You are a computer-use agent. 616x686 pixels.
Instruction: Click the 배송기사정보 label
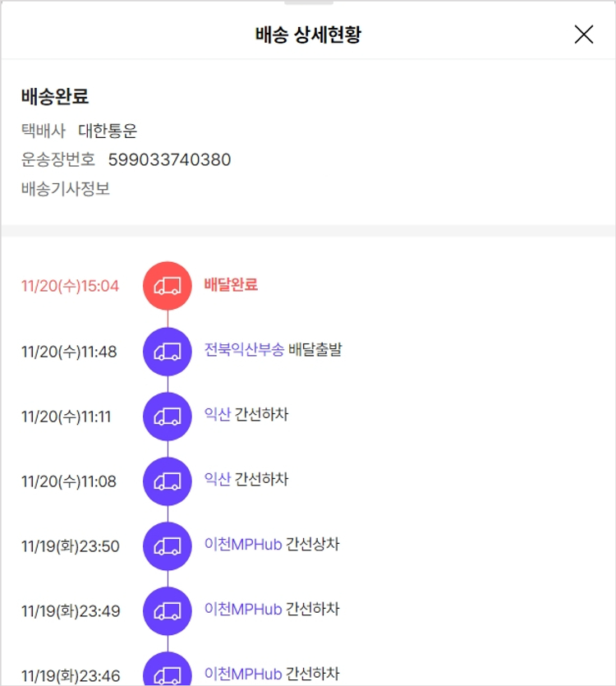point(66,189)
